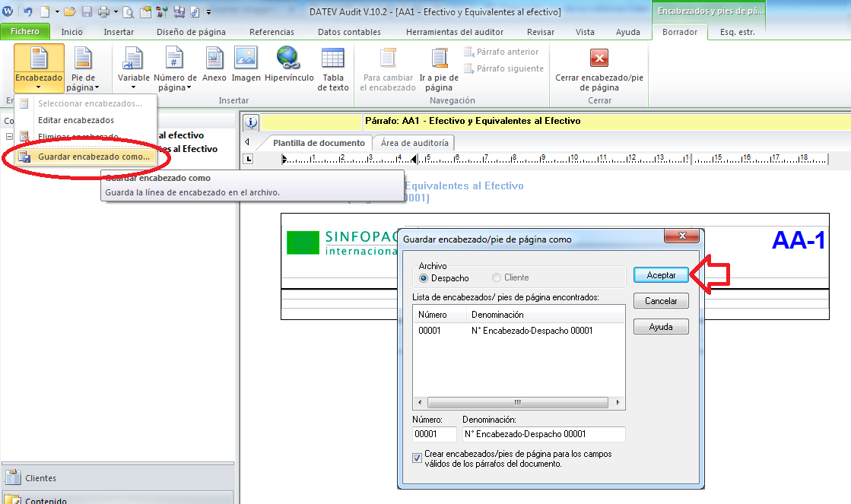
Task: Click Aceptar in the save dialog
Action: (661, 275)
